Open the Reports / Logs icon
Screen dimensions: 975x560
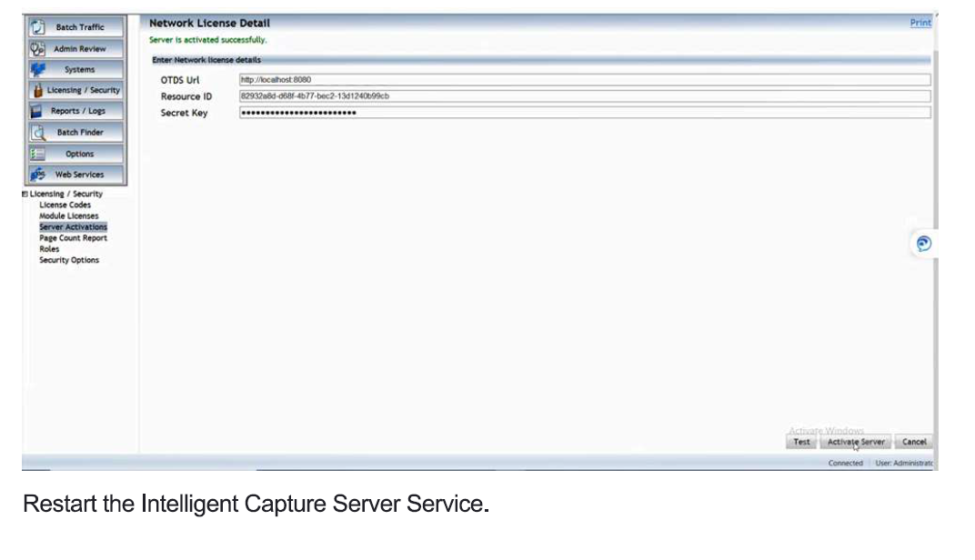click(x=37, y=111)
